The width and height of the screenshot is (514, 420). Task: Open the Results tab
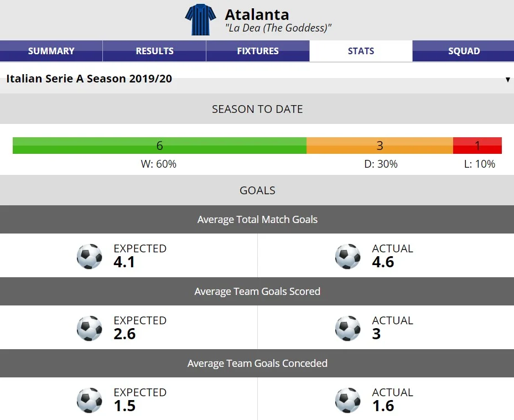[x=154, y=51]
